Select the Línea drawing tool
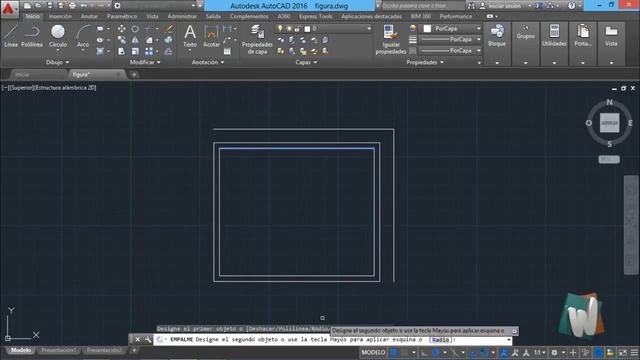The width and height of the screenshot is (640, 360). 11,36
